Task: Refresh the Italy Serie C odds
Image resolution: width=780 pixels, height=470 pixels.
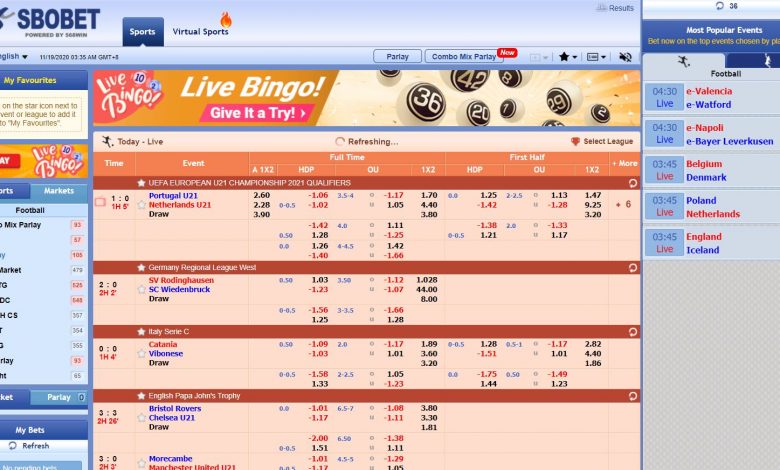Action: tap(633, 332)
